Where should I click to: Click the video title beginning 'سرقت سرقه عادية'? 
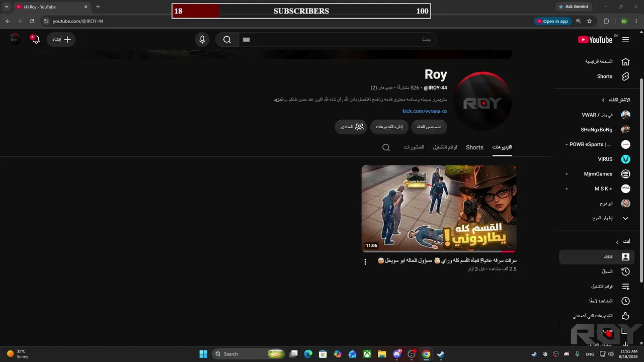pos(447,260)
